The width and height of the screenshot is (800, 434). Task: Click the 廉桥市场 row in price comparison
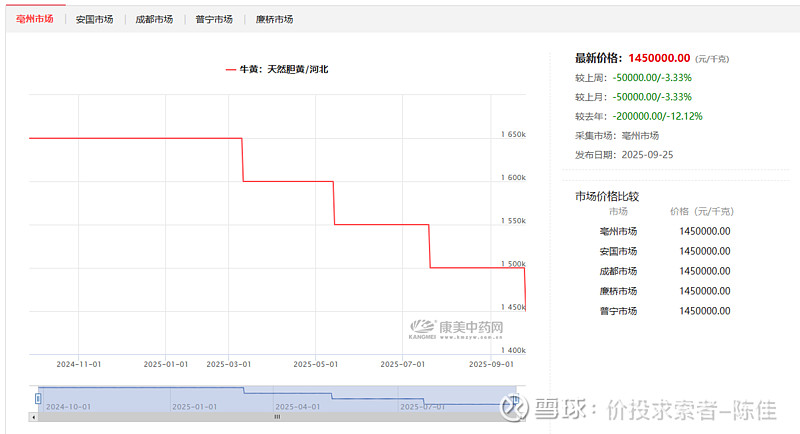coord(665,291)
